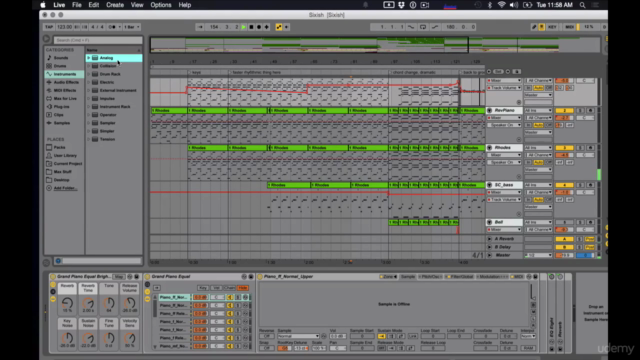Expand the Sampler instrument folder

[x=89, y=123]
